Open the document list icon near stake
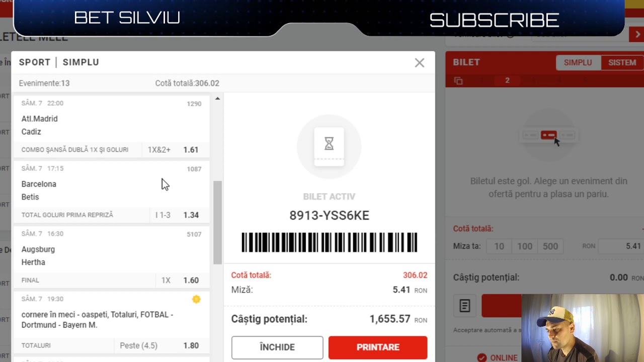This screenshot has height=362, width=644. [464, 306]
